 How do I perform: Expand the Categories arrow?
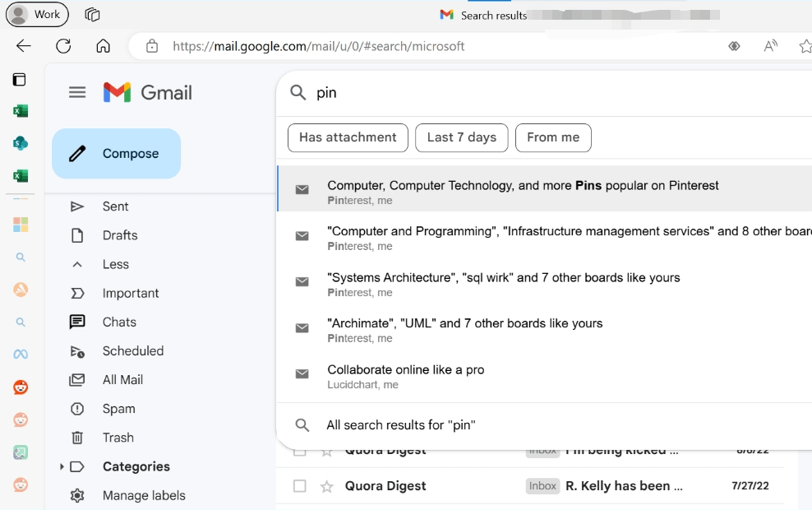pyautogui.click(x=62, y=466)
